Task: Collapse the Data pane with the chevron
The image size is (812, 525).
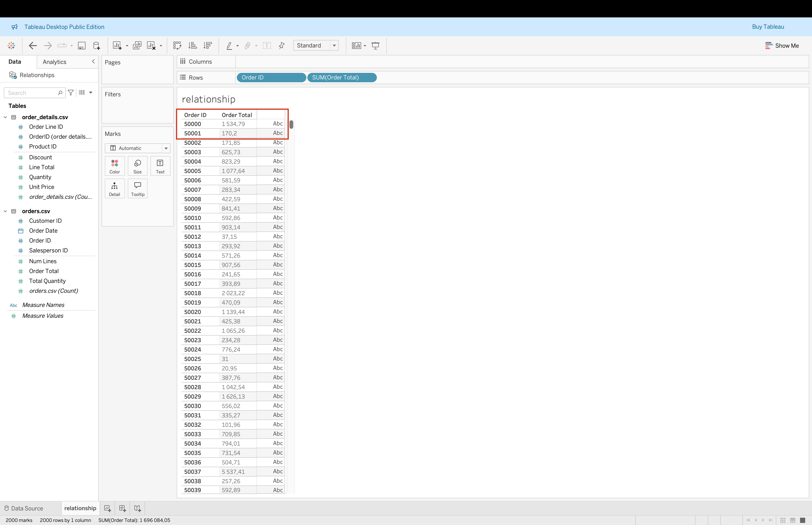Action: [93, 61]
